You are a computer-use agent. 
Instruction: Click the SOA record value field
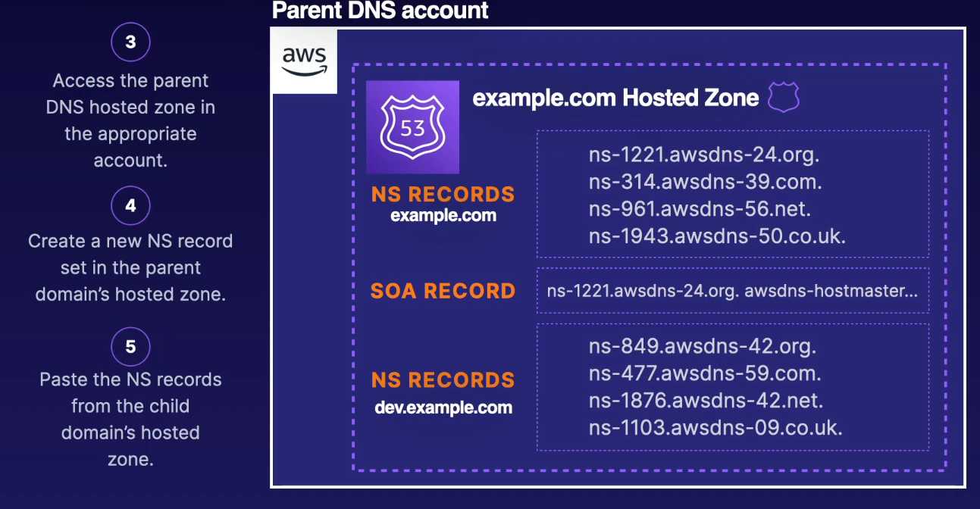coord(732,289)
